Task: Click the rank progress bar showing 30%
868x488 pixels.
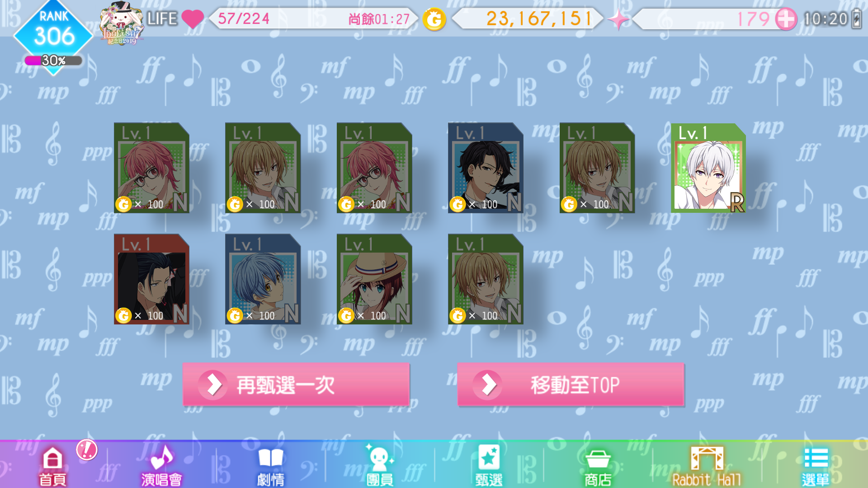Action: (53, 61)
